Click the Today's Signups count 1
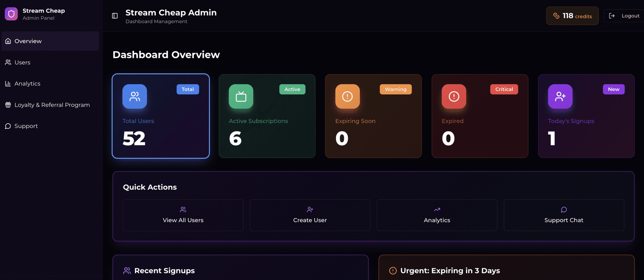This screenshot has height=280, width=644. 552,139
